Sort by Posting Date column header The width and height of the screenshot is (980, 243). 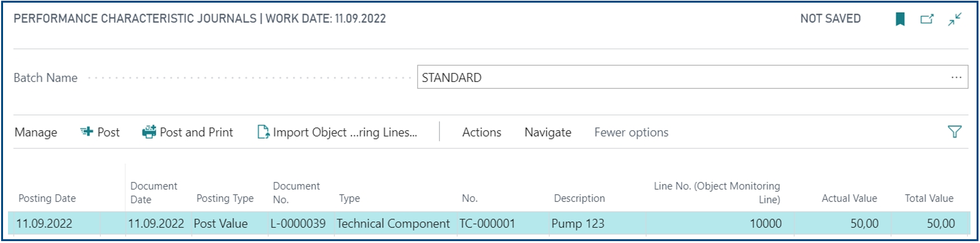[47, 198]
